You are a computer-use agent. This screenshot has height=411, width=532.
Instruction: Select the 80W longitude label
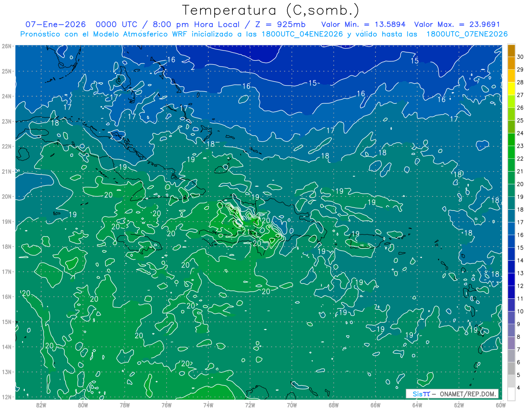pos(82,404)
